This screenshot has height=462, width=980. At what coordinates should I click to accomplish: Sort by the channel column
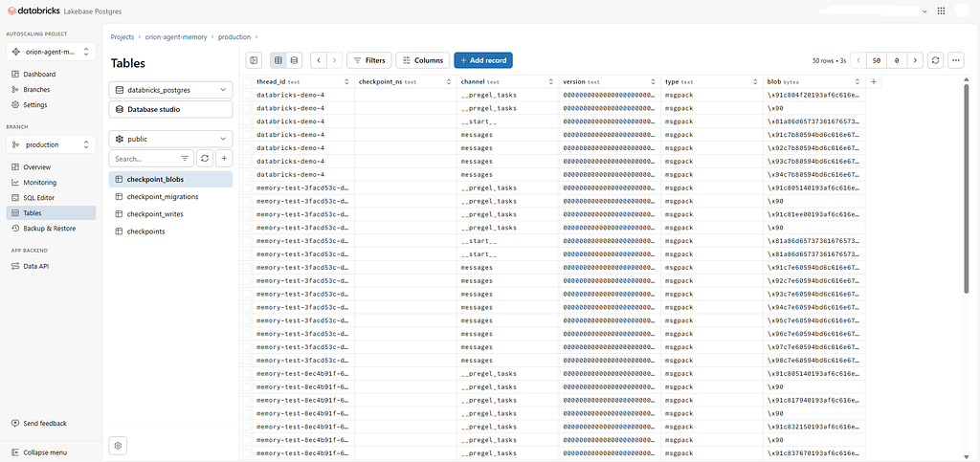coord(550,82)
